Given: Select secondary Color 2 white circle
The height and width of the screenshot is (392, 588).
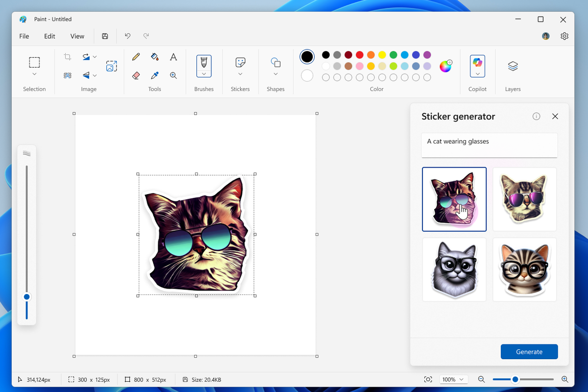Looking at the screenshot, I should point(307,75).
